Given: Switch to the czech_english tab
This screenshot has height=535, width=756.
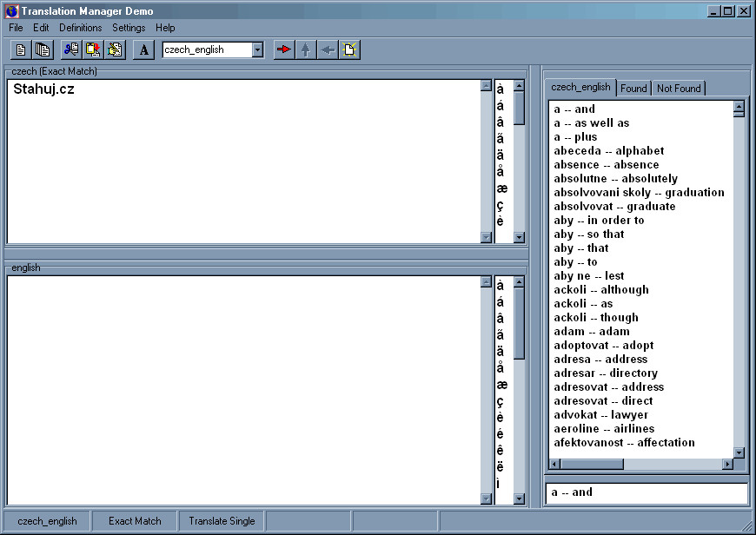Looking at the screenshot, I should tap(580, 87).
